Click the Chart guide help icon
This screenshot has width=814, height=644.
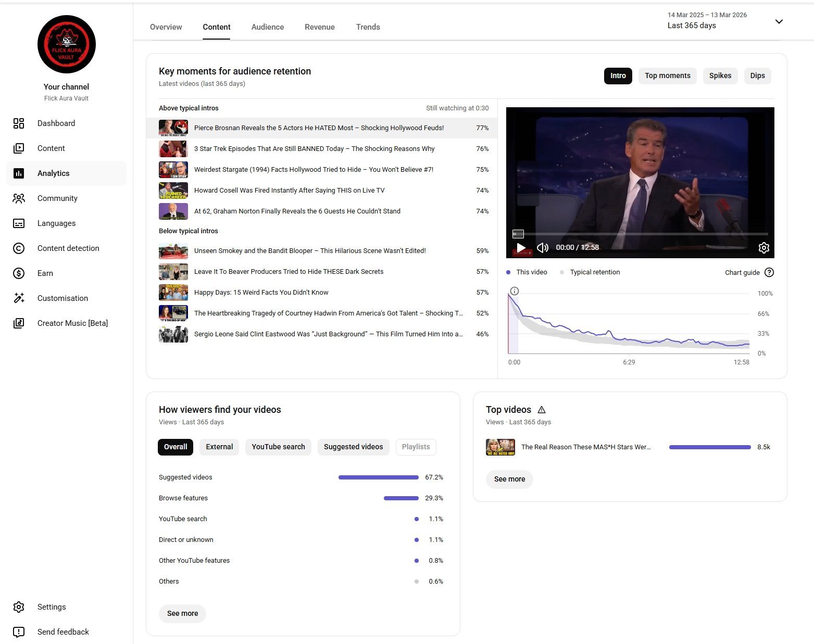tap(769, 272)
